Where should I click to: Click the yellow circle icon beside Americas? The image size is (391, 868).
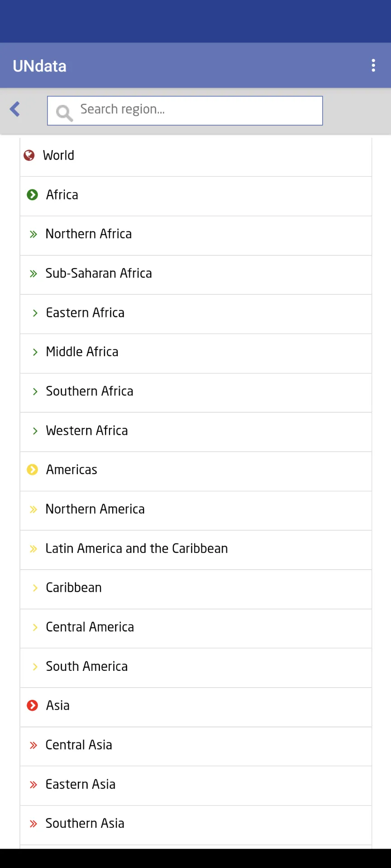pos(32,470)
